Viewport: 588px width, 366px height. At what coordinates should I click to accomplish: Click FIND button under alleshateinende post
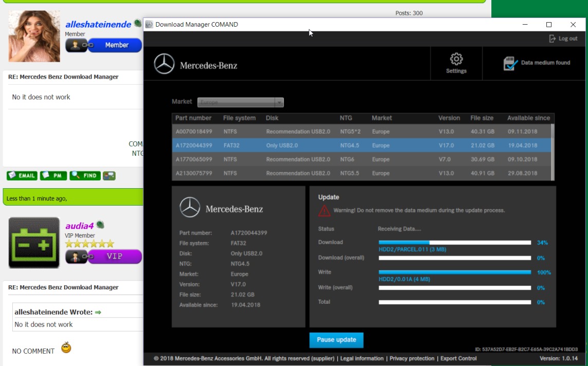click(x=85, y=175)
